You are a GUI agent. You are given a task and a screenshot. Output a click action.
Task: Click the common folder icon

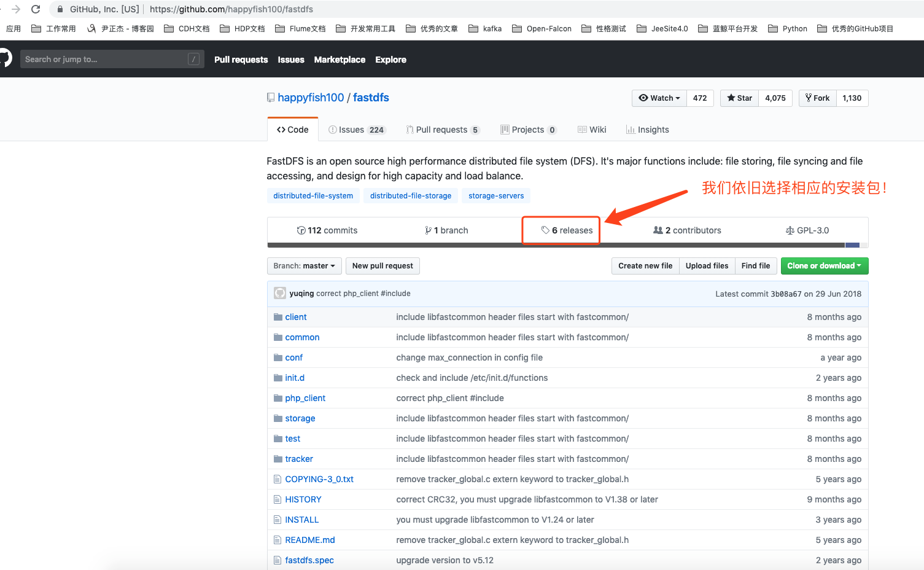(278, 337)
